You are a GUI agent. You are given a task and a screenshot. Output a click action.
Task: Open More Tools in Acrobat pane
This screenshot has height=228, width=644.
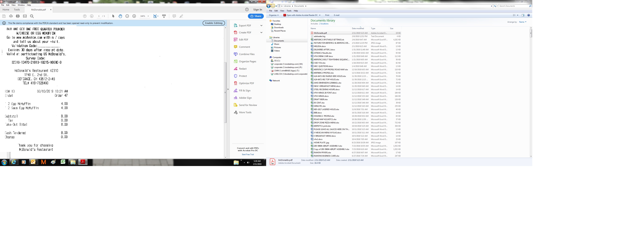point(243,113)
